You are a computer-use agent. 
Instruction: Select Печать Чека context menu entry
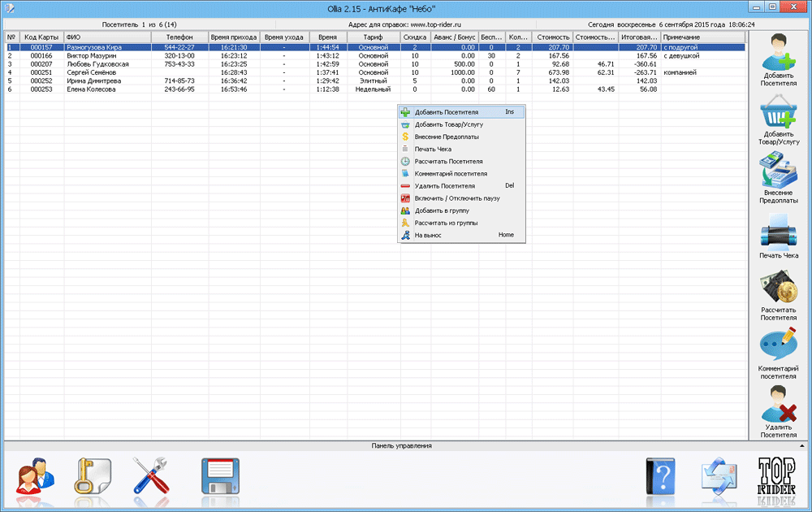[x=462, y=149]
